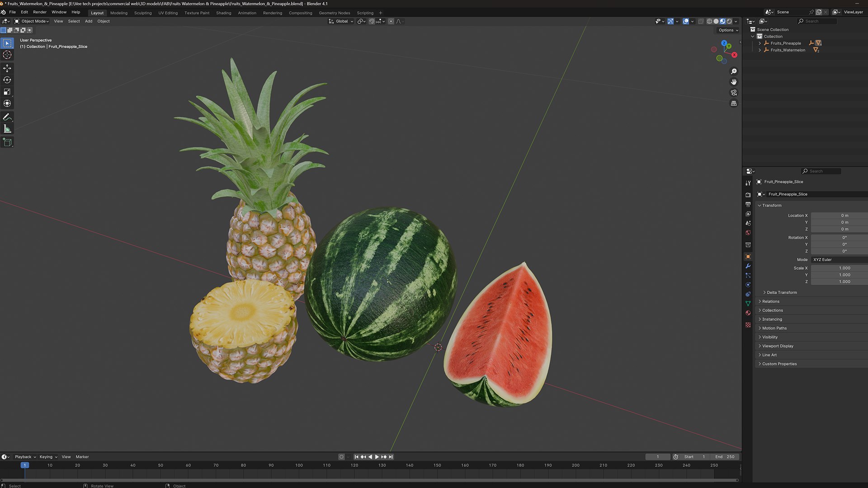Viewport: 868px width, 488px height.
Task: Open the viewport Add menu
Action: (x=89, y=21)
